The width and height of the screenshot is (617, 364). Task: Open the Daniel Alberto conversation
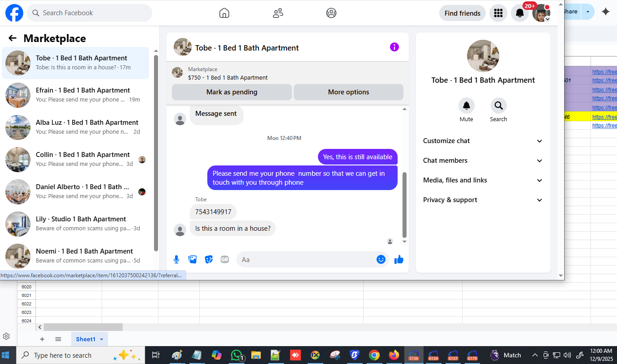75,192
